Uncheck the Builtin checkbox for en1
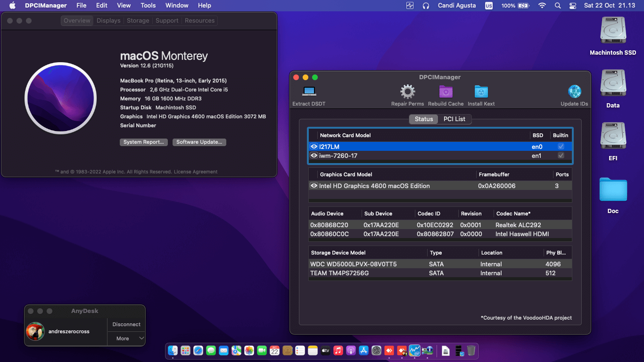 click(561, 156)
